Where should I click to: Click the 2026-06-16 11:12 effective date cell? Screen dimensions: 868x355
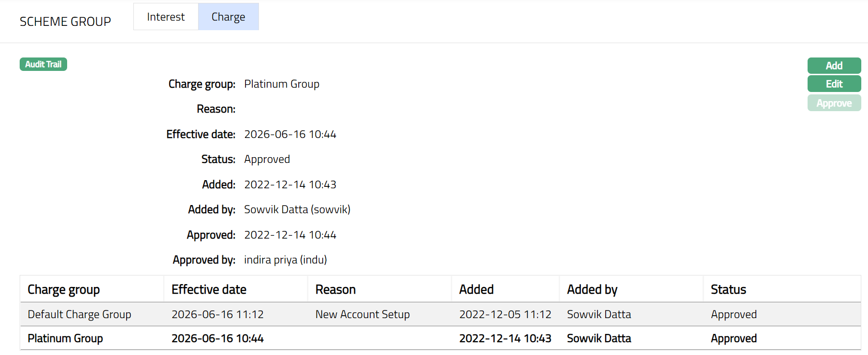tap(218, 314)
